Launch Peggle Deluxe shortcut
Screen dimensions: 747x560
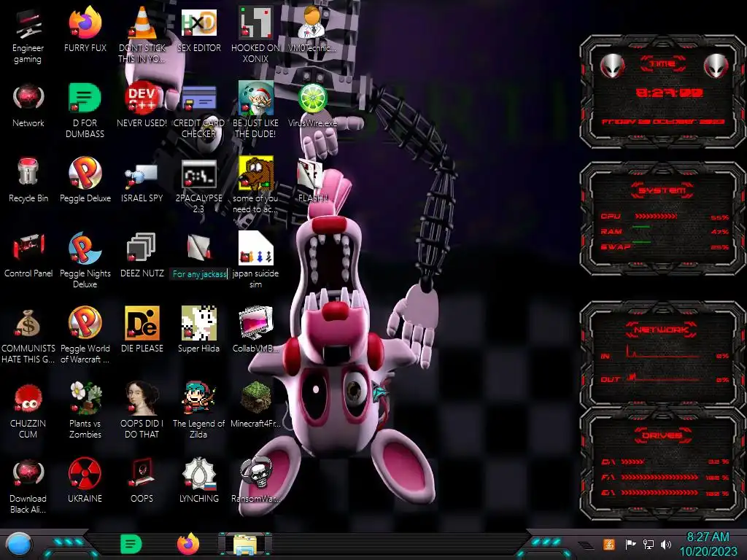pos(85,174)
